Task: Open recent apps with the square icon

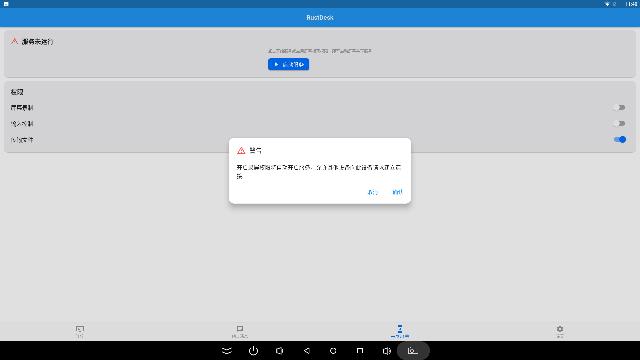Action: (x=360, y=351)
